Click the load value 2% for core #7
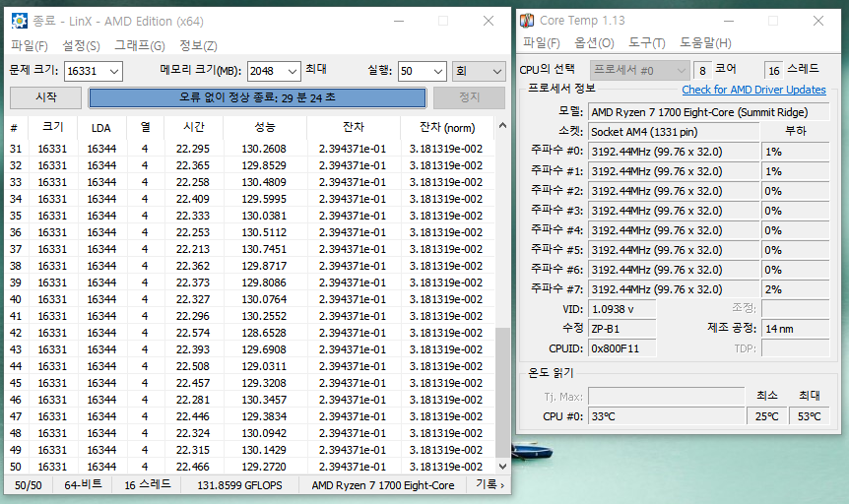This screenshot has width=849, height=504. point(796,289)
